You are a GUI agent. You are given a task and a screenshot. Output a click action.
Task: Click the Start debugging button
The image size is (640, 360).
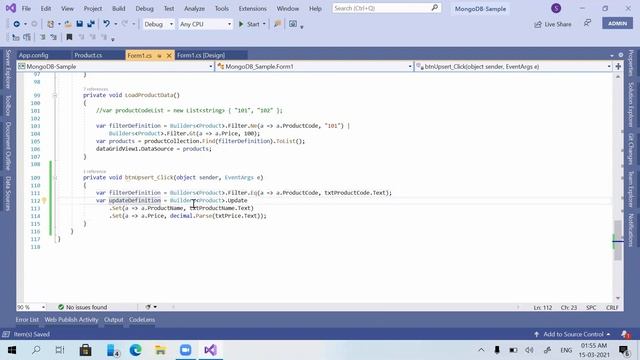[x=249, y=24]
